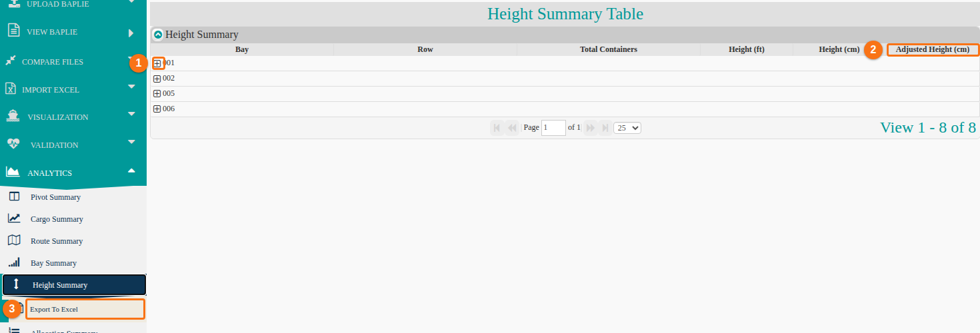Expand the View Baplie menu arrow
The width and height of the screenshot is (980, 333).
pyautogui.click(x=131, y=32)
